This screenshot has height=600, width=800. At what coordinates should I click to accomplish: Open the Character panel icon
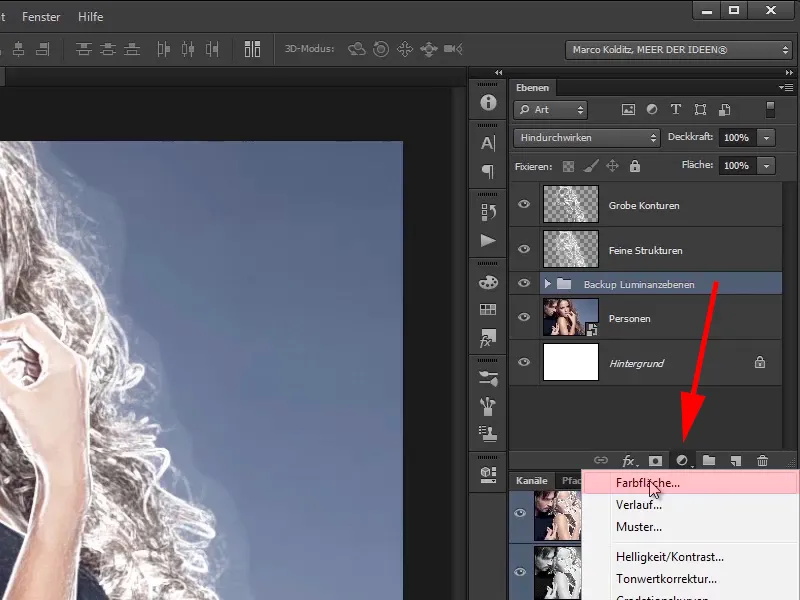pos(488,143)
